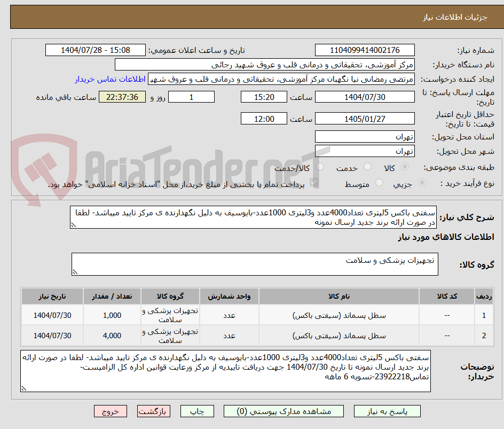Select the خدمت radio button

367,167
